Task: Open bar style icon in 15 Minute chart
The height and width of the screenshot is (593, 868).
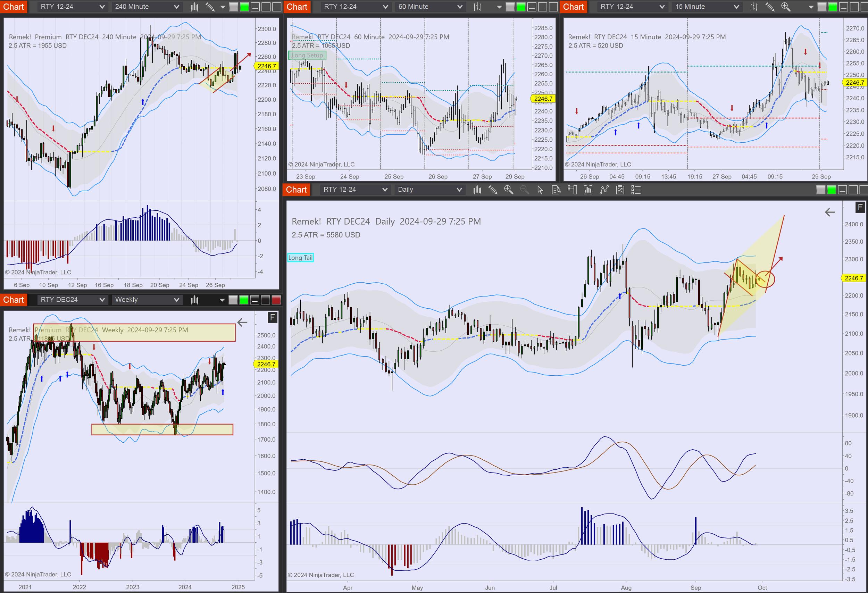Action: tap(754, 7)
